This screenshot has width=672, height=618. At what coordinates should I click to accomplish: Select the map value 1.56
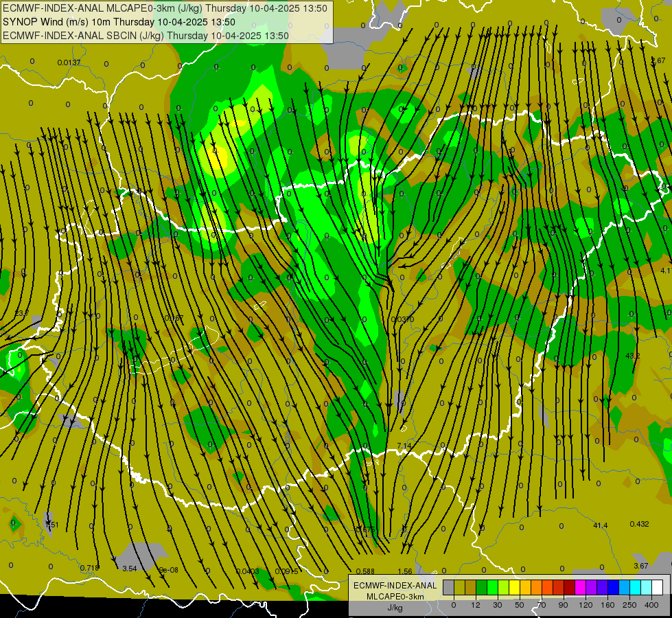[405, 571]
